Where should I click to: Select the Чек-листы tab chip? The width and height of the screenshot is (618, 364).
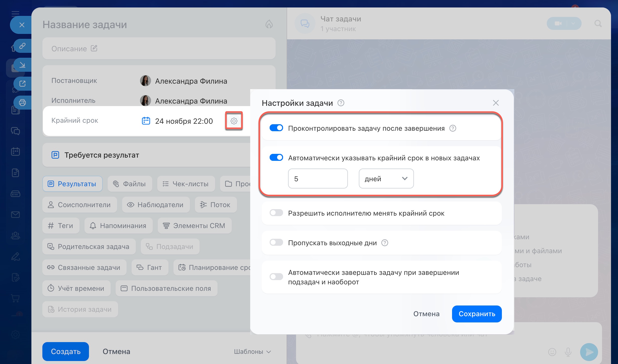[x=186, y=184]
